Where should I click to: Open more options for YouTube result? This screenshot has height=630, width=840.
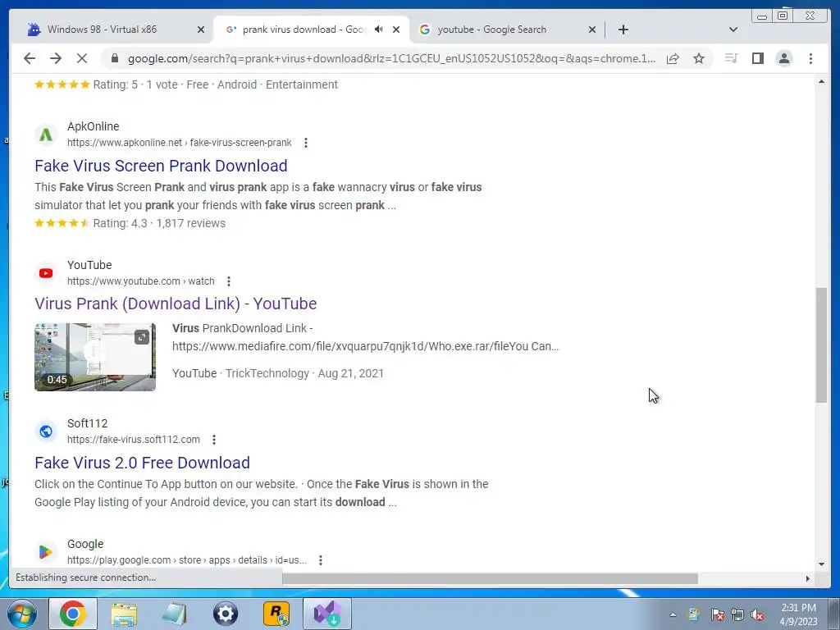pos(229,281)
